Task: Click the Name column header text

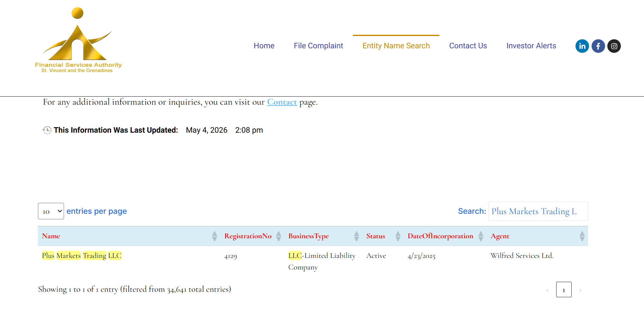Action: pyautogui.click(x=51, y=236)
